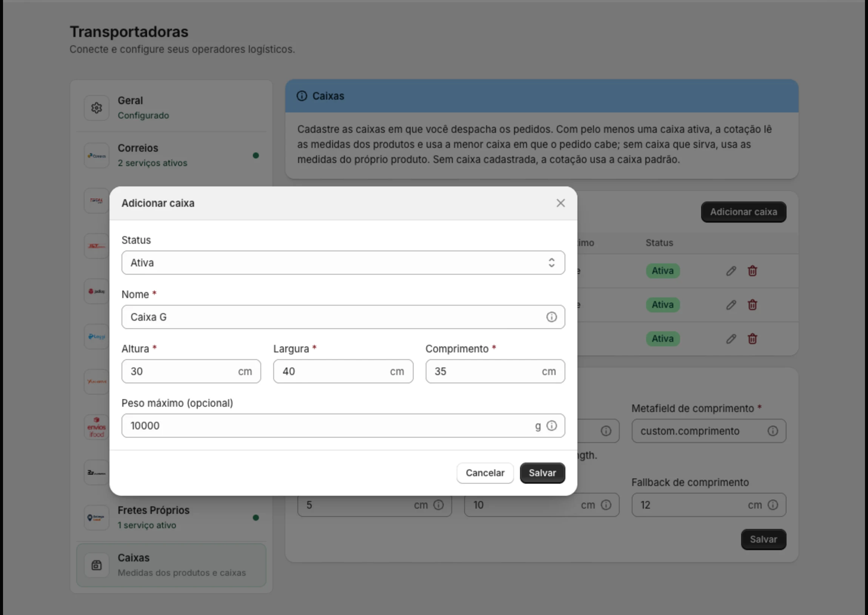The width and height of the screenshot is (868, 615).
Task: Delete the second Ativa box row
Action: point(753,305)
